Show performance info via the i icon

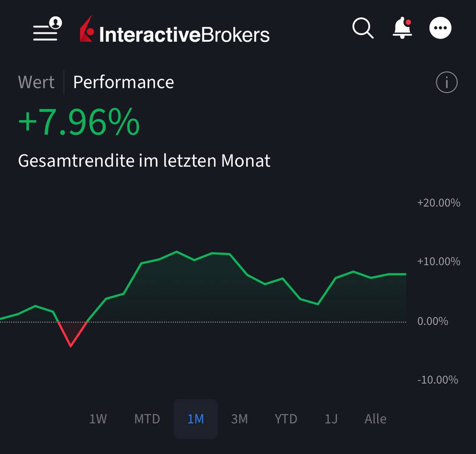tap(447, 82)
